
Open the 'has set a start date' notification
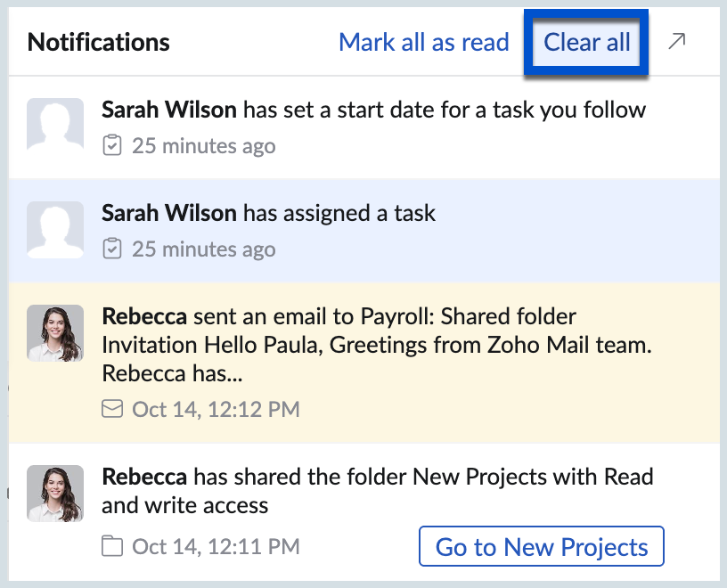tap(374, 110)
